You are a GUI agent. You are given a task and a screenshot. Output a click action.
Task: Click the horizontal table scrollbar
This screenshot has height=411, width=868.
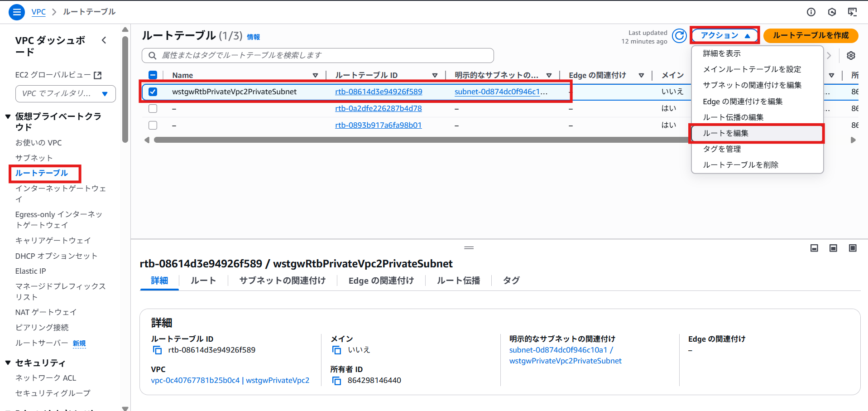[x=421, y=140]
